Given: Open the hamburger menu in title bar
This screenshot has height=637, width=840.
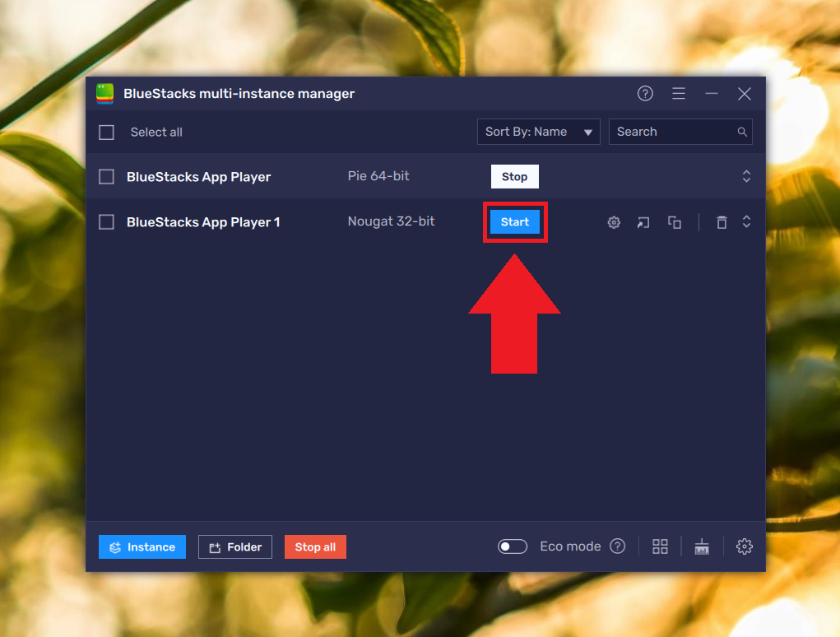Looking at the screenshot, I should coord(679,93).
